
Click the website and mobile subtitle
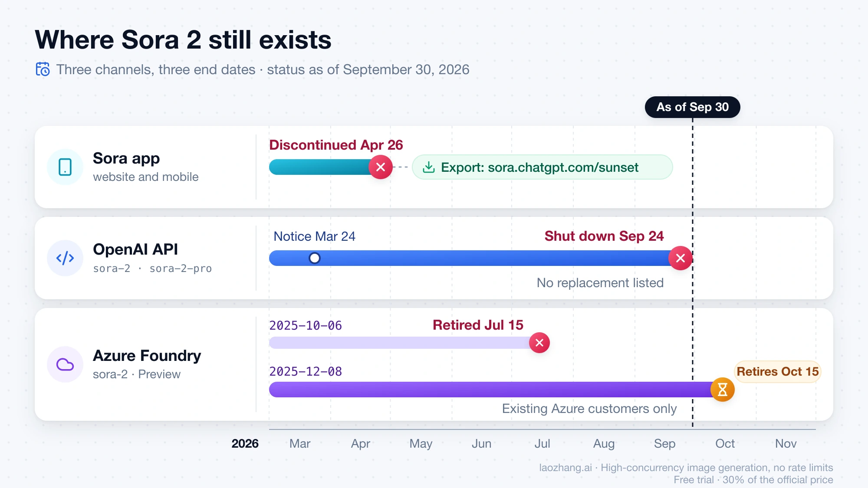pos(146,177)
